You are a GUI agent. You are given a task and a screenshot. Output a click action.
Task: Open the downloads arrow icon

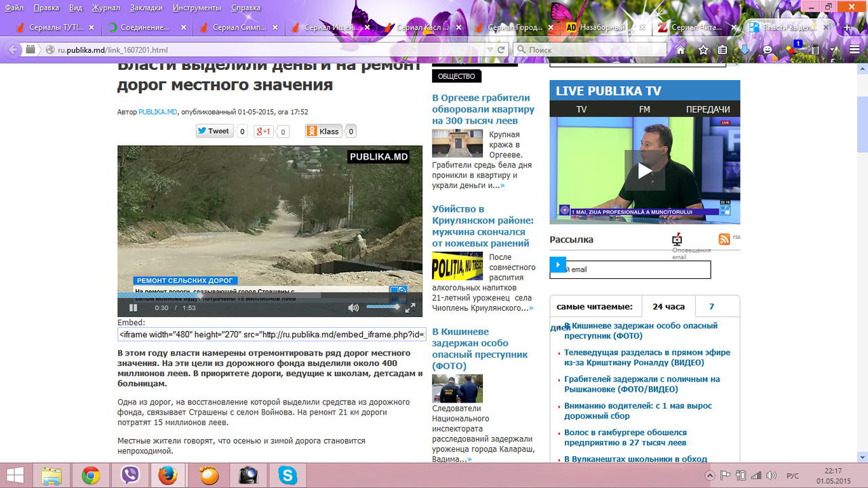(x=745, y=50)
